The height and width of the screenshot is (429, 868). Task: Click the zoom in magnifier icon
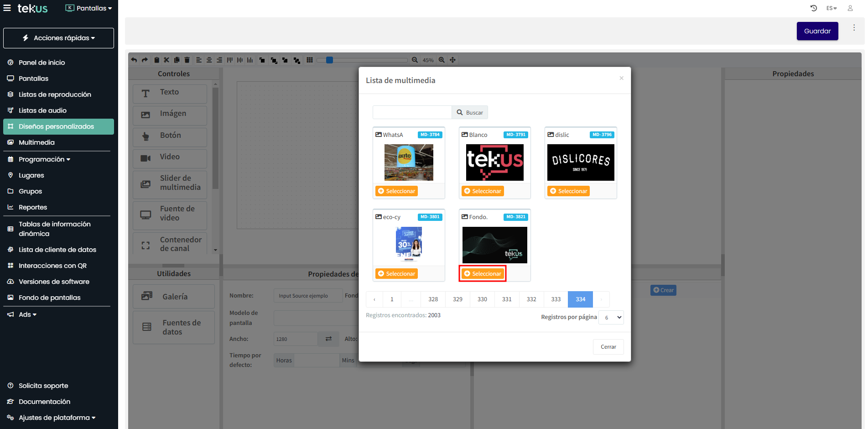coord(442,60)
